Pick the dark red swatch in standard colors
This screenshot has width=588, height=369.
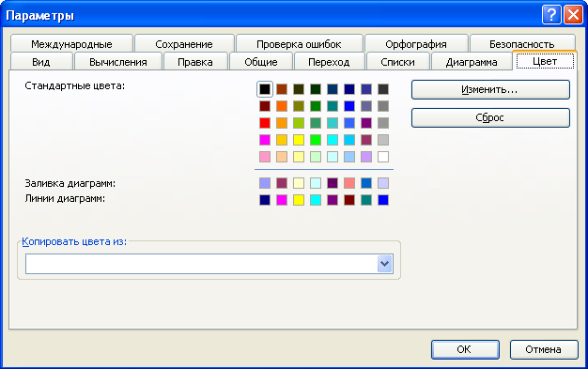pyautogui.click(x=265, y=106)
